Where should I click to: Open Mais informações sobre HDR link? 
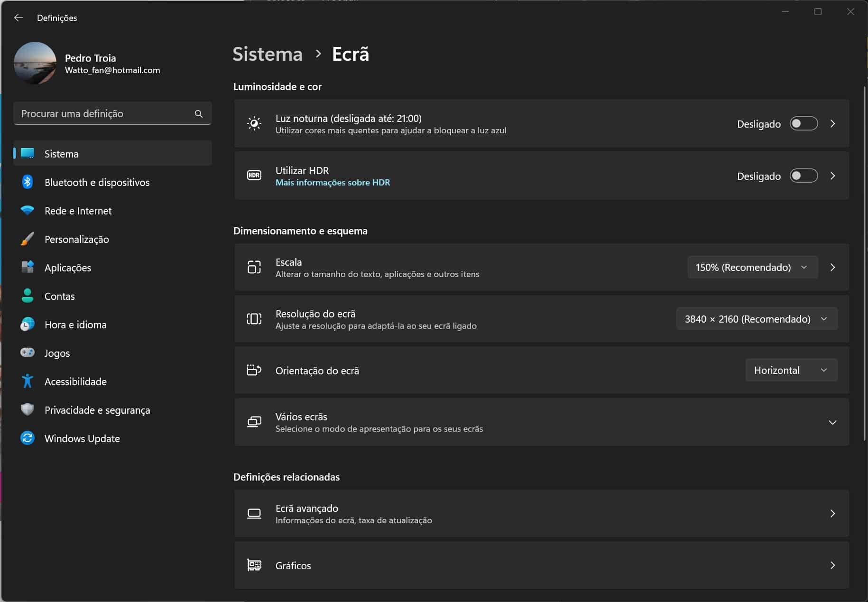[332, 183]
